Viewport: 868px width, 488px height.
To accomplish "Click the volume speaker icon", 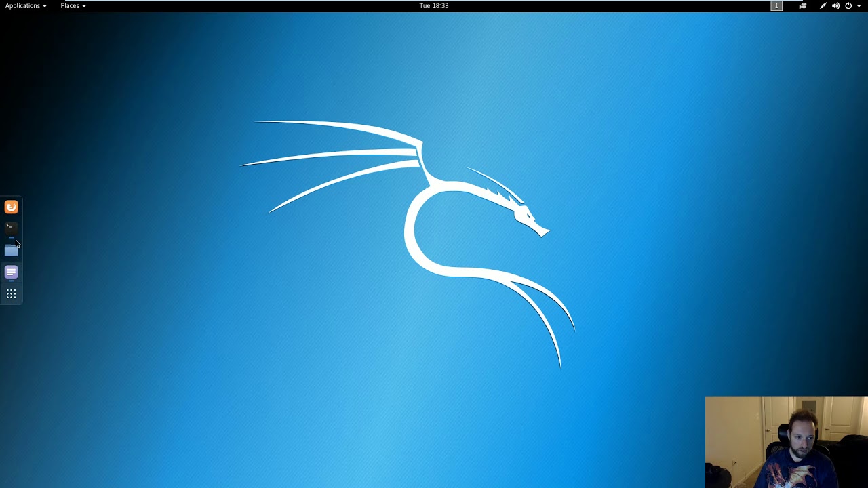I will 835,5.
